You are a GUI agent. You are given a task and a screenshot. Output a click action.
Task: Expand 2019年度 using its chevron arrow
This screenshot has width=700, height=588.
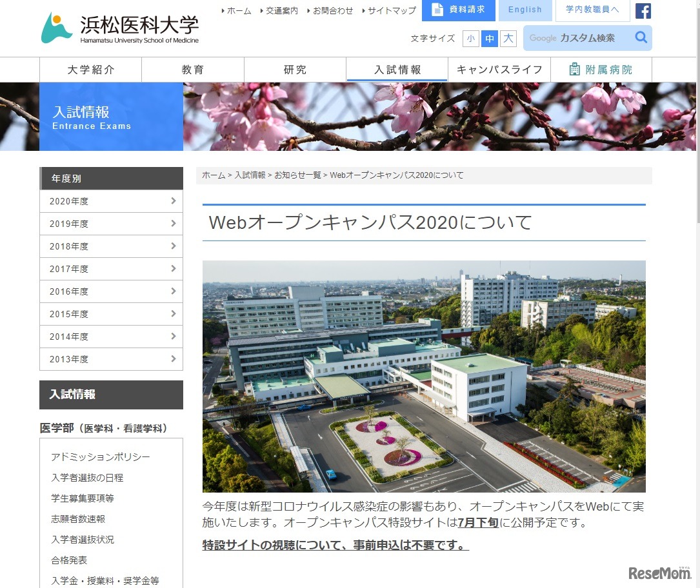173,223
